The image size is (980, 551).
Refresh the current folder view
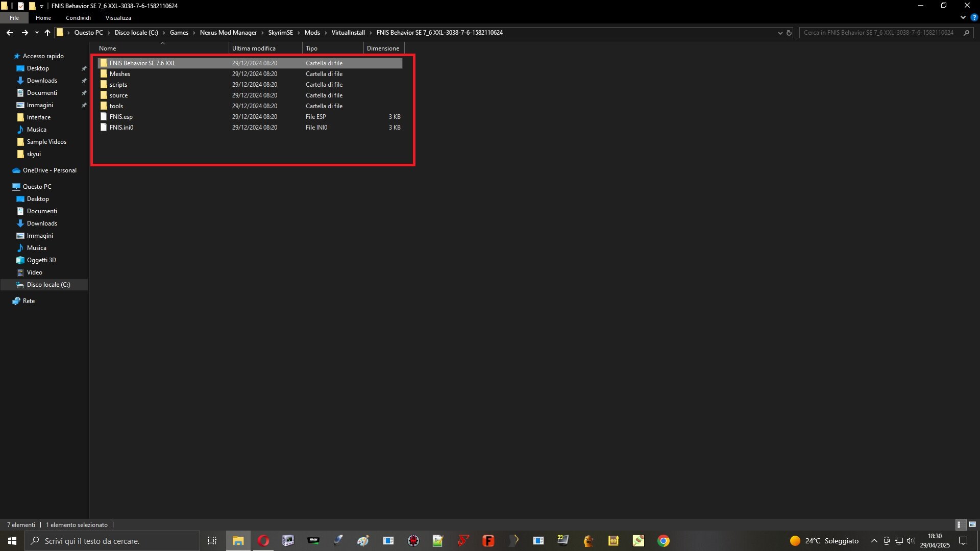[789, 33]
